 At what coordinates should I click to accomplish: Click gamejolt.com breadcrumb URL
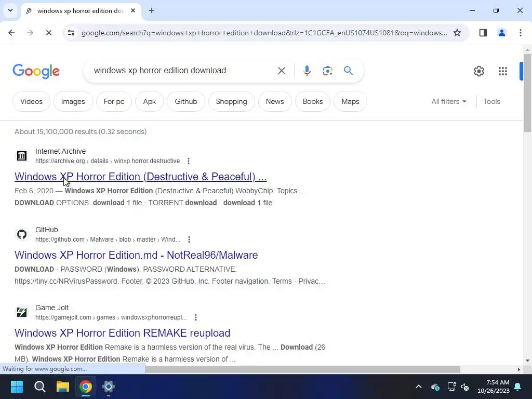(111, 317)
